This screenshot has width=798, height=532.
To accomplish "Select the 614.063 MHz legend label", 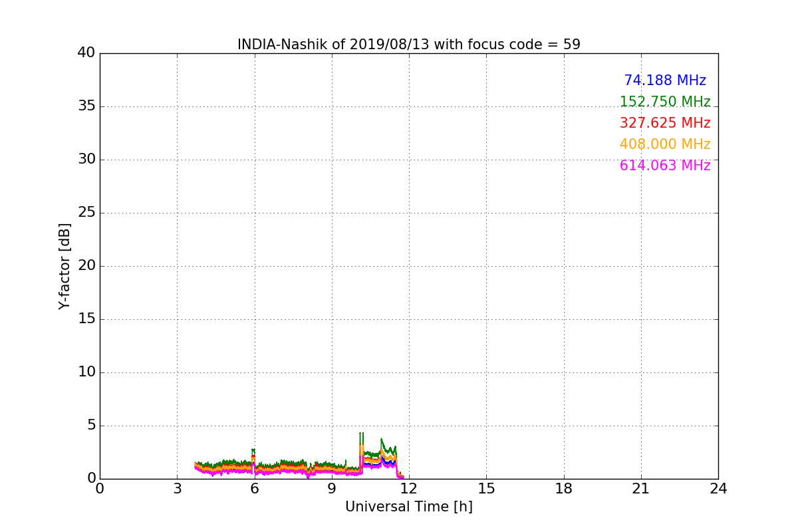I will (x=665, y=166).
